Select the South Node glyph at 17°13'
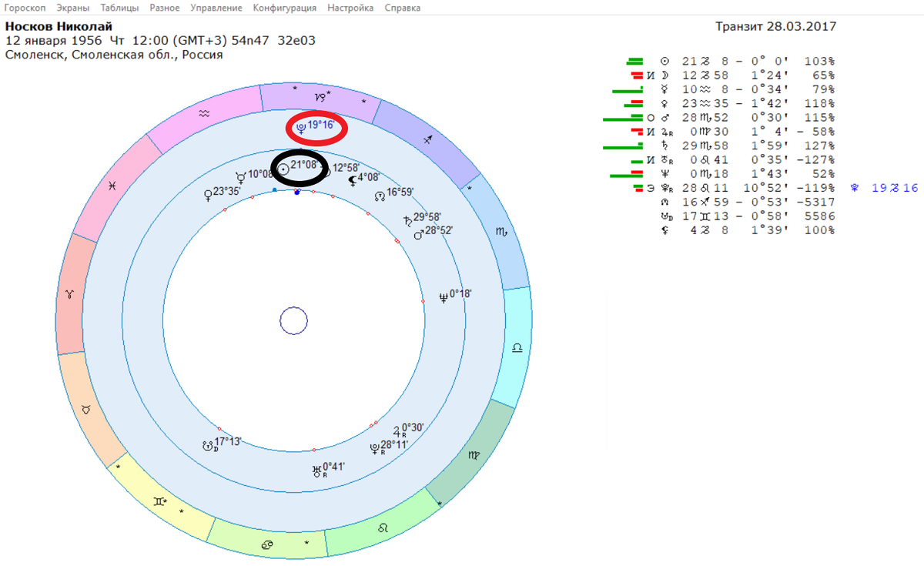924x566 pixels. click(207, 445)
